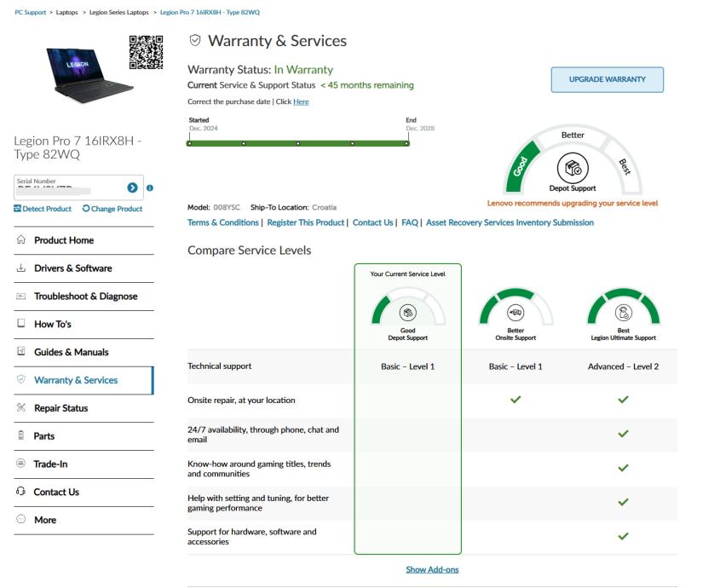Click 'Technical support' row label
Viewport: 720px width, 588px height.
220,366
